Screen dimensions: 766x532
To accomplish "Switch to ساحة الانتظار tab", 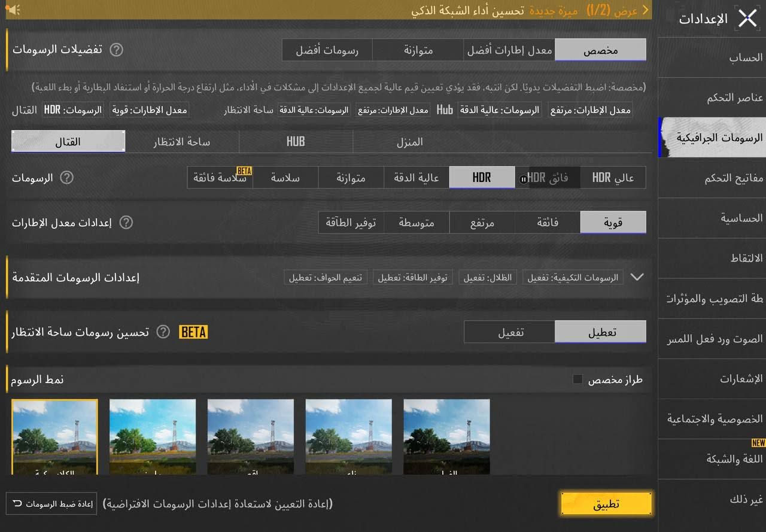I will (x=182, y=142).
